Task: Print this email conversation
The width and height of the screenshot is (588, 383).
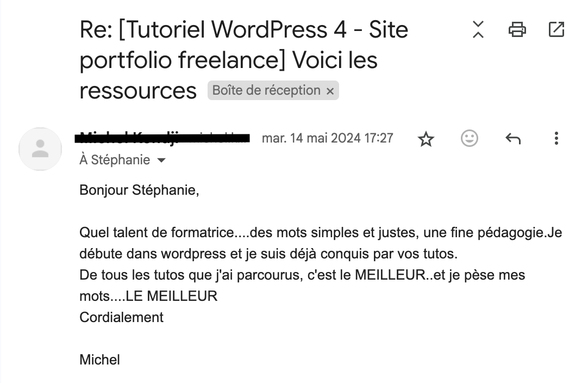Action: pyautogui.click(x=517, y=29)
